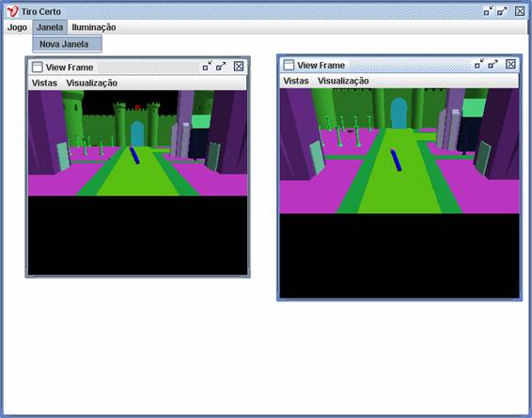Viewport: 532px width, 418px height.
Task: Click the left View Frame window icon
Action: pos(37,67)
